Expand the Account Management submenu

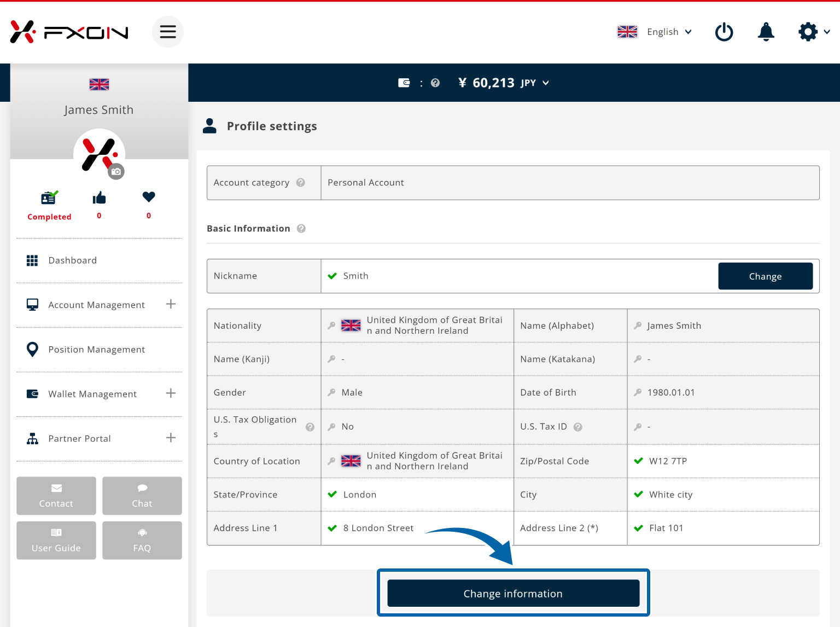coord(171,304)
